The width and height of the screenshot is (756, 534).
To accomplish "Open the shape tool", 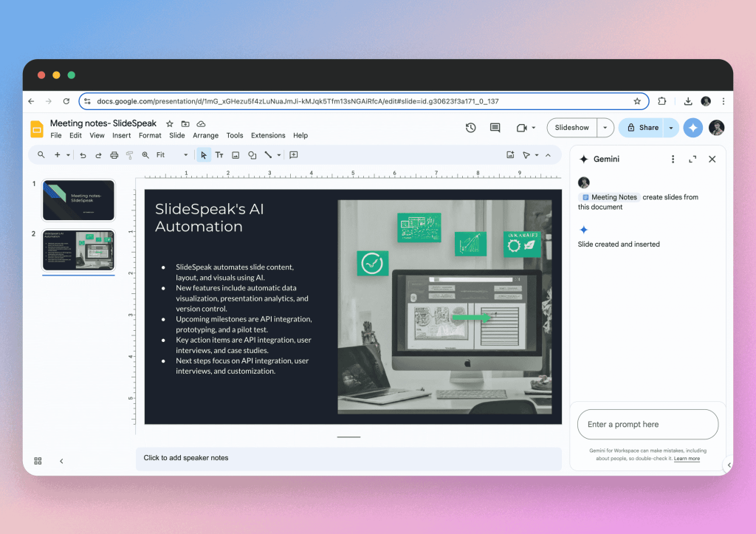I will point(252,155).
